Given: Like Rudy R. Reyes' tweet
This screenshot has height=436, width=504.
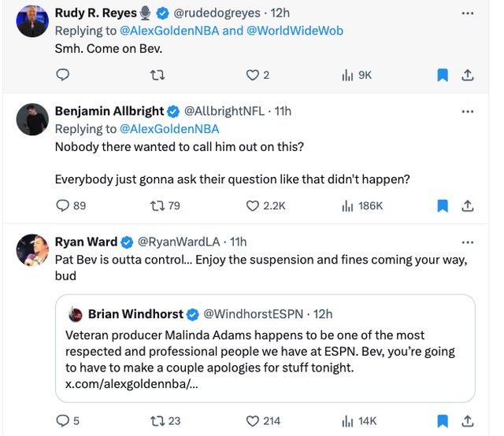Looking at the screenshot, I should pos(253,75).
